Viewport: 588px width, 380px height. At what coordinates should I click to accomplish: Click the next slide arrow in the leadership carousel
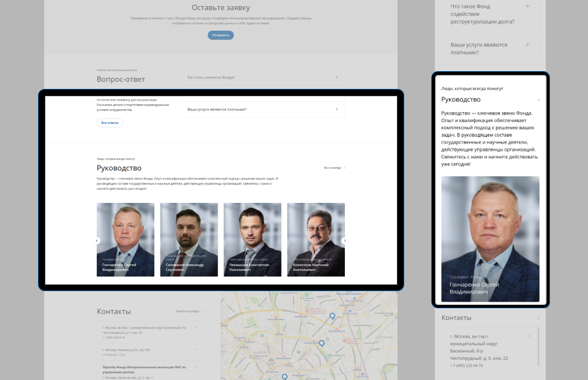(x=344, y=241)
